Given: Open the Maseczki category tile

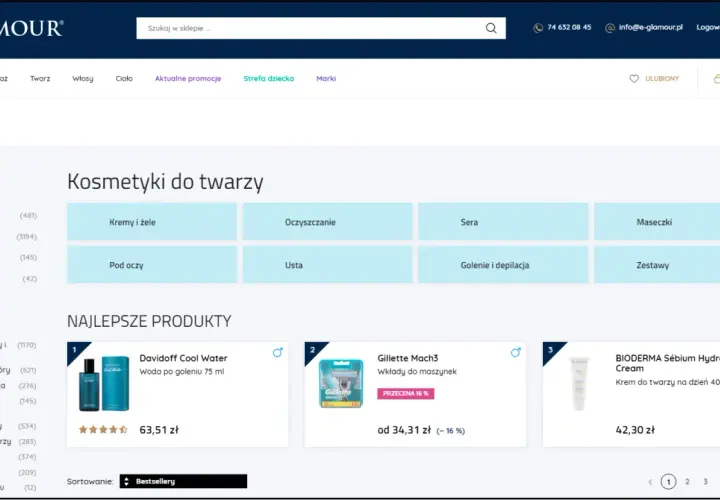Looking at the screenshot, I should [x=657, y=222].
